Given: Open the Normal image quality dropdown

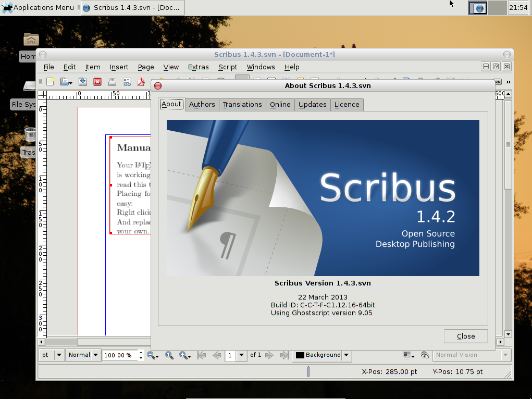Looking at the screenshot, I should pyautogui.click(x=83, y=355).
